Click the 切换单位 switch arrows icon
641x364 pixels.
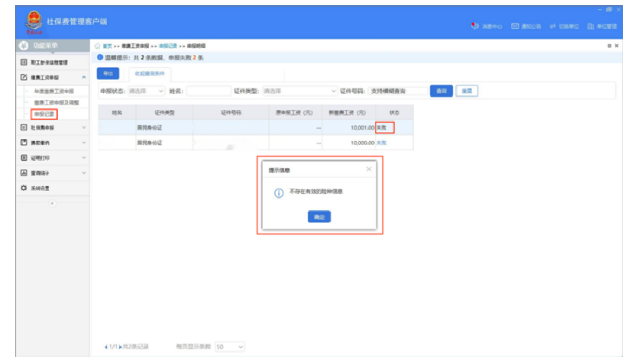(553, 26)
